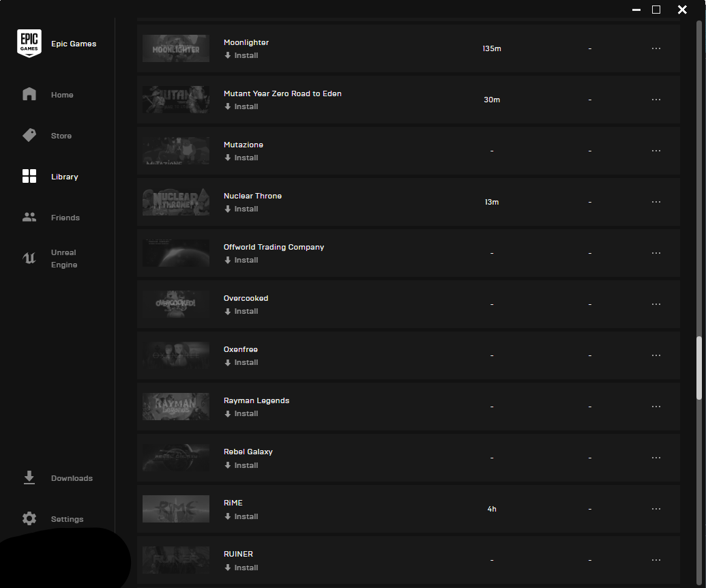Screen dimensions: 706x588
Task: Open the more options menu for Oxenfree
Action: [656, 355]
